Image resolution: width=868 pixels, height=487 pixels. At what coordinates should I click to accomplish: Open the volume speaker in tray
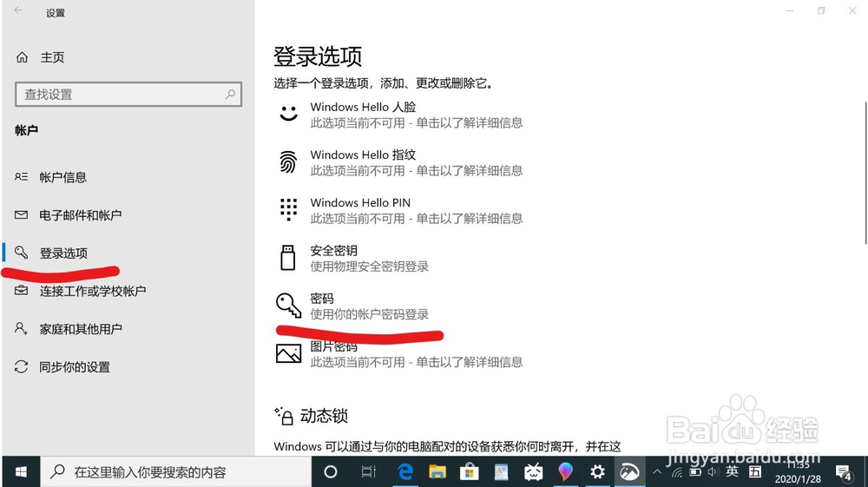(x=713, y=472)
